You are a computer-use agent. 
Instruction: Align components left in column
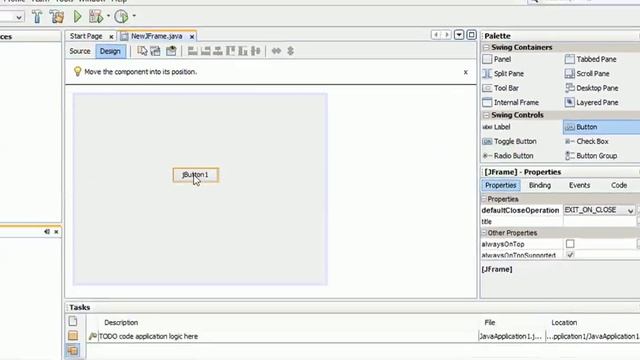[192, 51]
